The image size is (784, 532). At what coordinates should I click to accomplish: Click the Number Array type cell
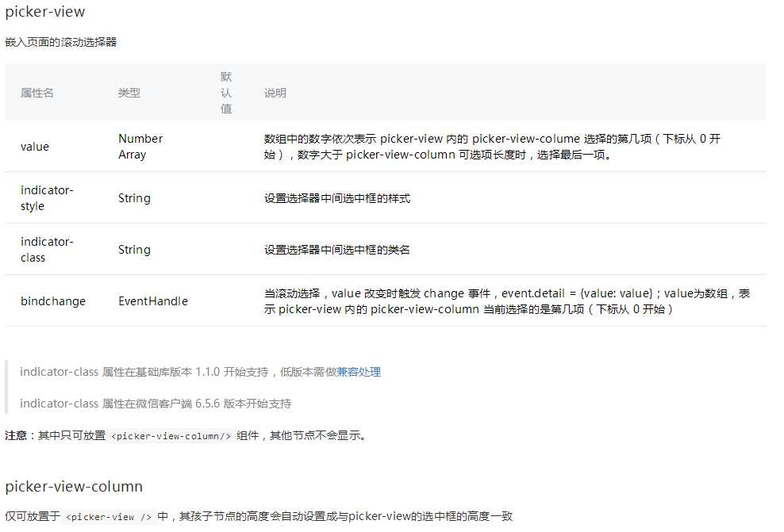pos(140,146)
